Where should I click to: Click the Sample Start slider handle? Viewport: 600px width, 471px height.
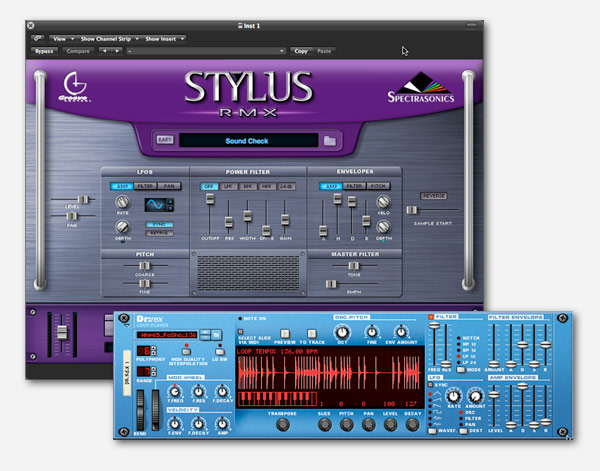412,210
